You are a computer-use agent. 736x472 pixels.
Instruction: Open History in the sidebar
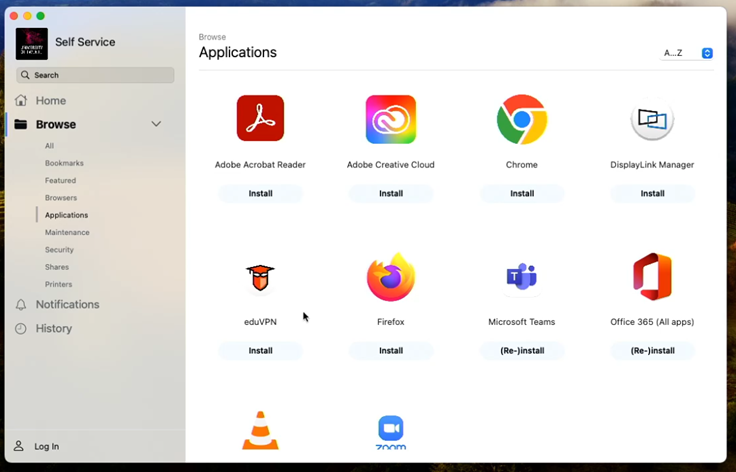coord(54,328)
